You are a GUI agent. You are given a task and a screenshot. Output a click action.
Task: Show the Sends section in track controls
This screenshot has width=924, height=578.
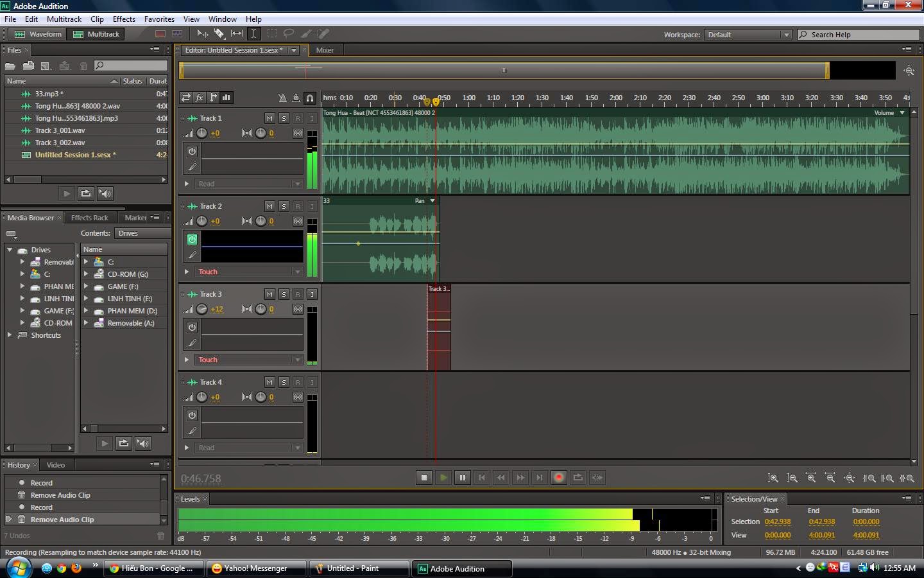[213, 98]
